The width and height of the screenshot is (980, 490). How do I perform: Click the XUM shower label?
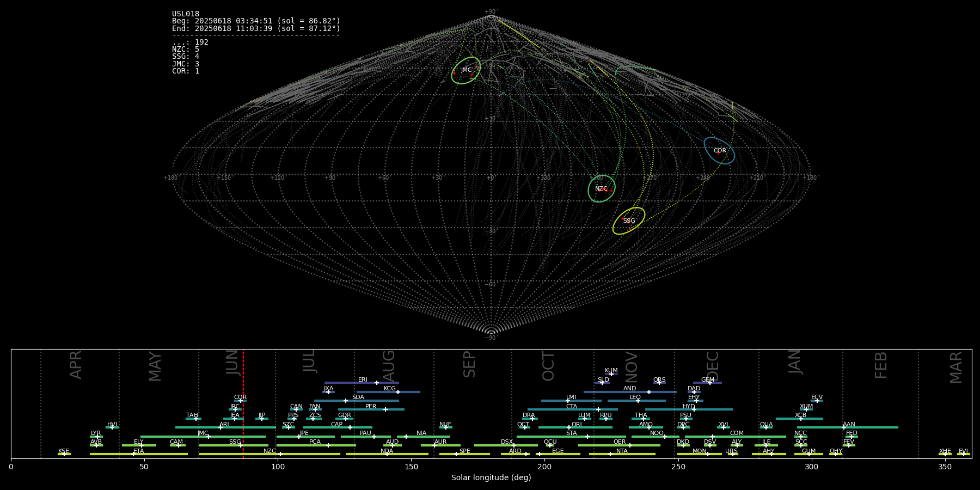click(806, 407)
